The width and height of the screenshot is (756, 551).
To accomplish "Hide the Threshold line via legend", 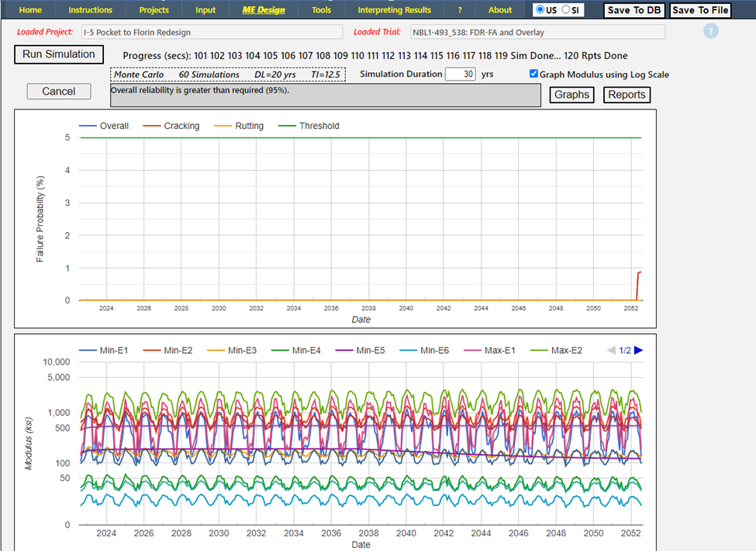I will pos(319,126).
